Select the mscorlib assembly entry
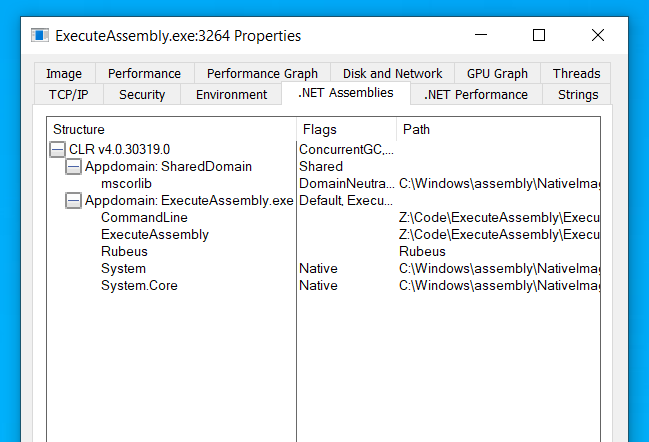649x442 pixels. 128,183
